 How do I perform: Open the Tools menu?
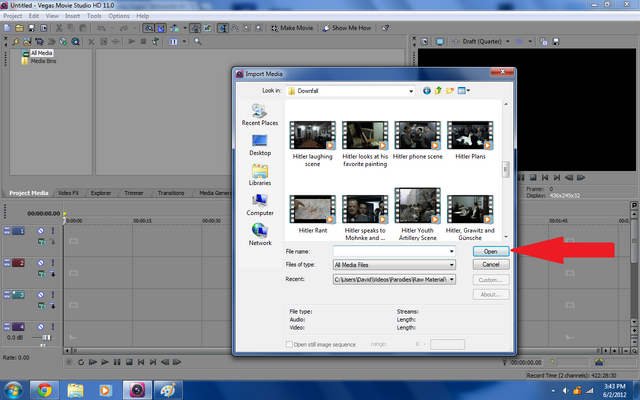pyautogui.click(x=94, y=16)
